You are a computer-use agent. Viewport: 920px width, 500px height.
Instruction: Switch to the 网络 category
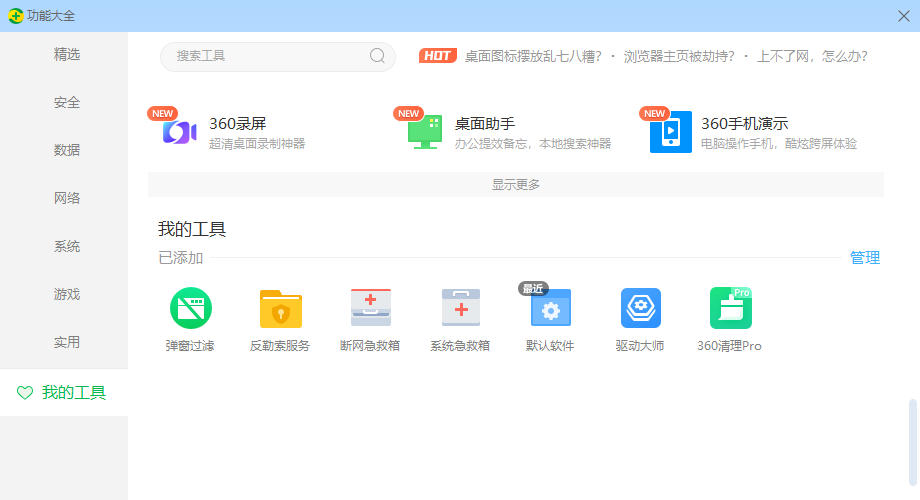click(x=67, y=198)
